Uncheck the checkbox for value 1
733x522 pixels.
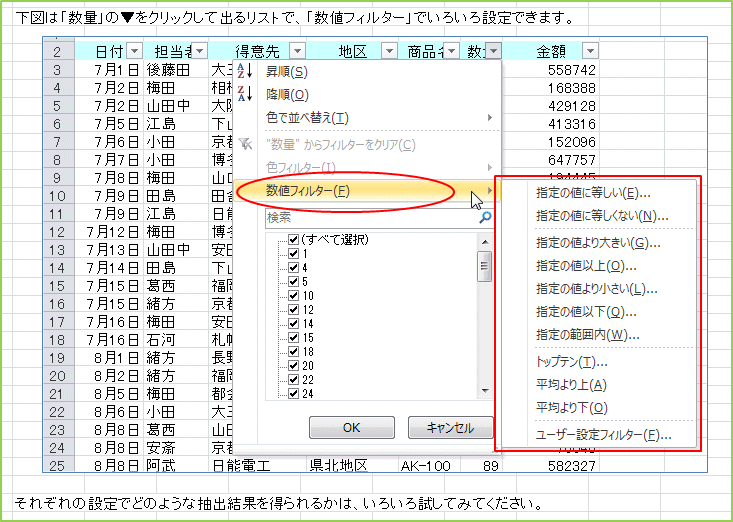(294, 254)
